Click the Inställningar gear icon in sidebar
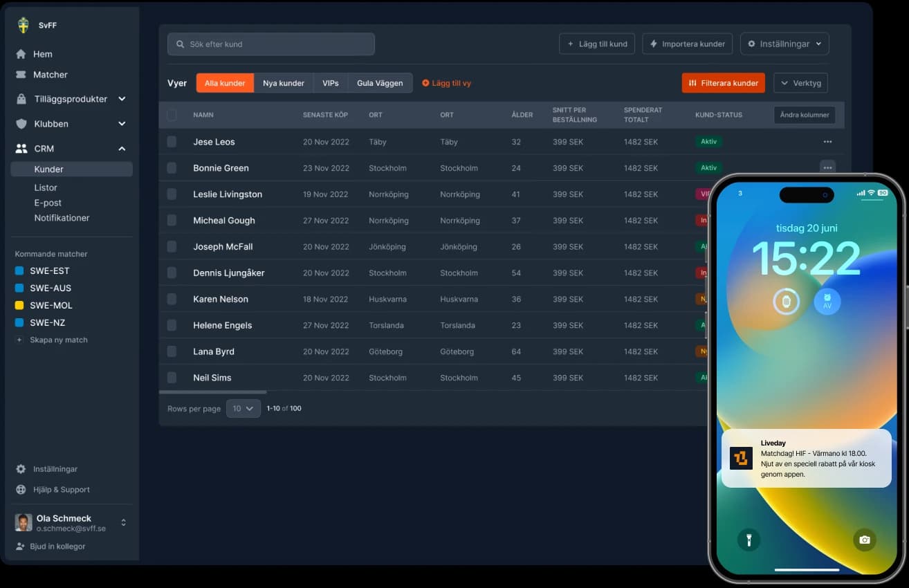The height and width of the screenshot is (588, 909). [x=21, y=469]
